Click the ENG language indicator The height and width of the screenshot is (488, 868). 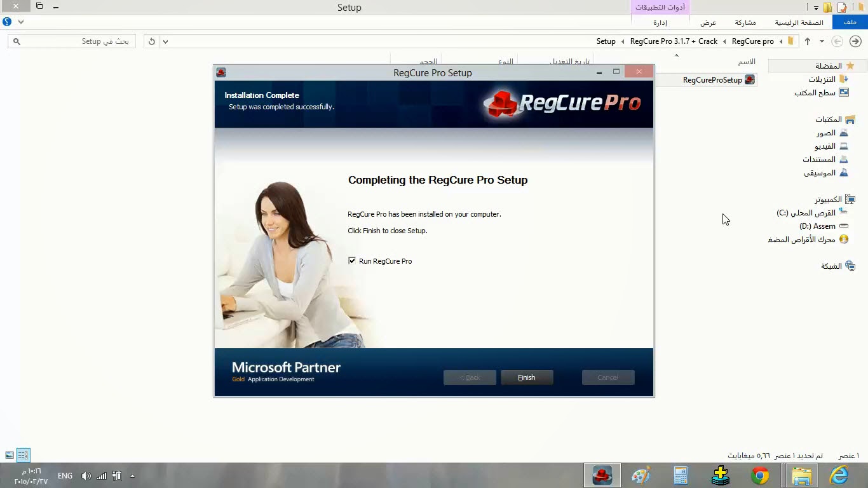(65, 476)
